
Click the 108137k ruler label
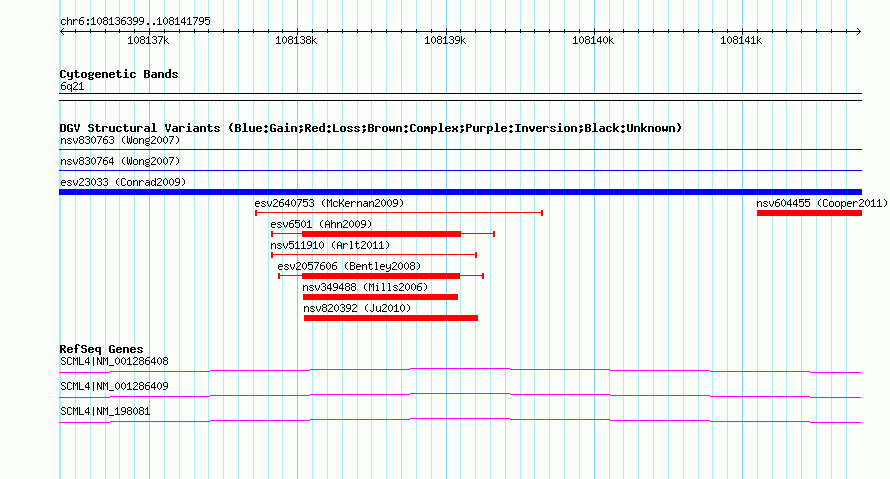(x=148, y=40)
